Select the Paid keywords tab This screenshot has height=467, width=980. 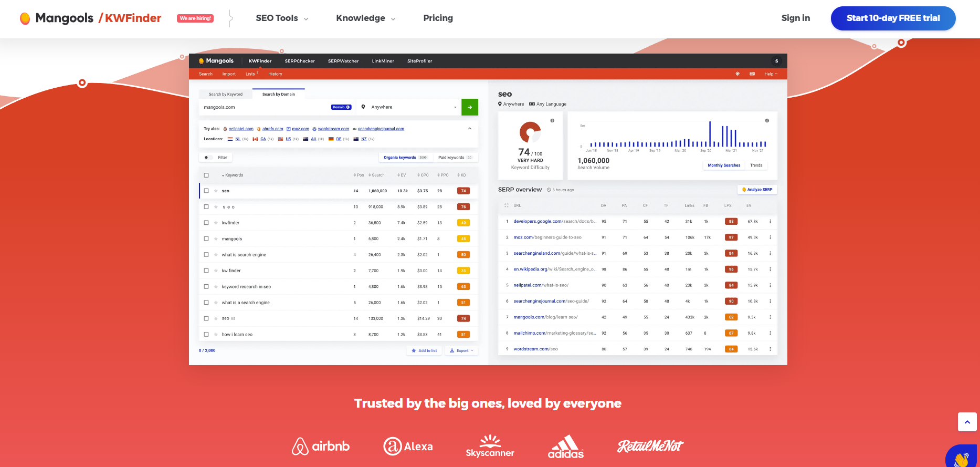click(x=455, y=158)
